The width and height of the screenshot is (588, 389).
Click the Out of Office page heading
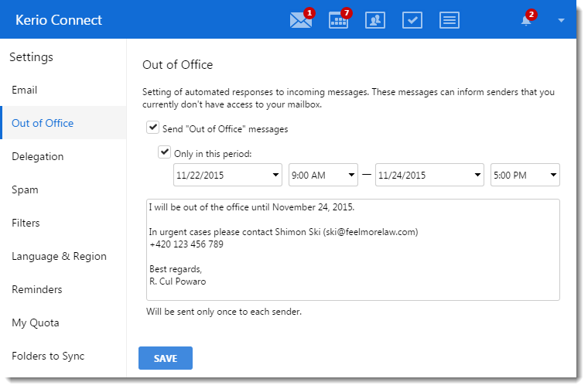(x=177, y=65)
